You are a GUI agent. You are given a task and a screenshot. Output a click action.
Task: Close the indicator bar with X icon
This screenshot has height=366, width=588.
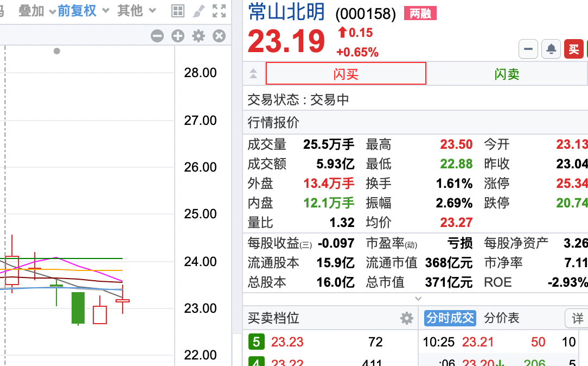pyautogui.click(x=219, y=36)
